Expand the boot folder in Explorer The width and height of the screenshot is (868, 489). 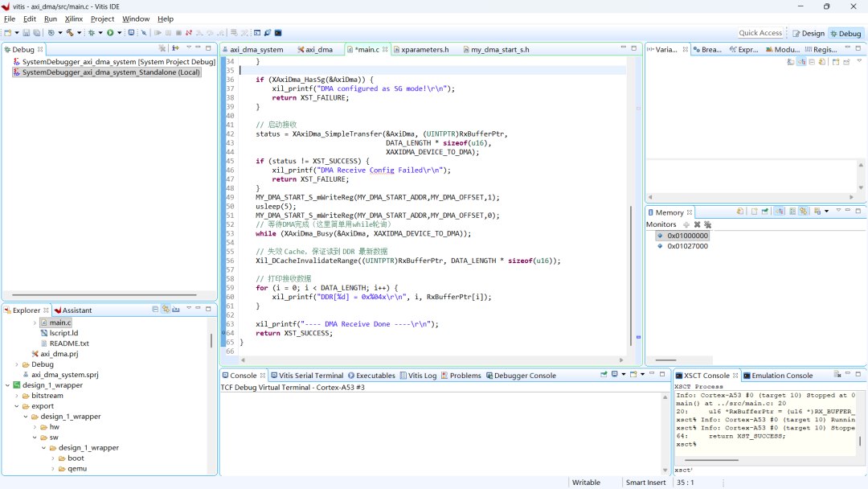pos(52,458)
